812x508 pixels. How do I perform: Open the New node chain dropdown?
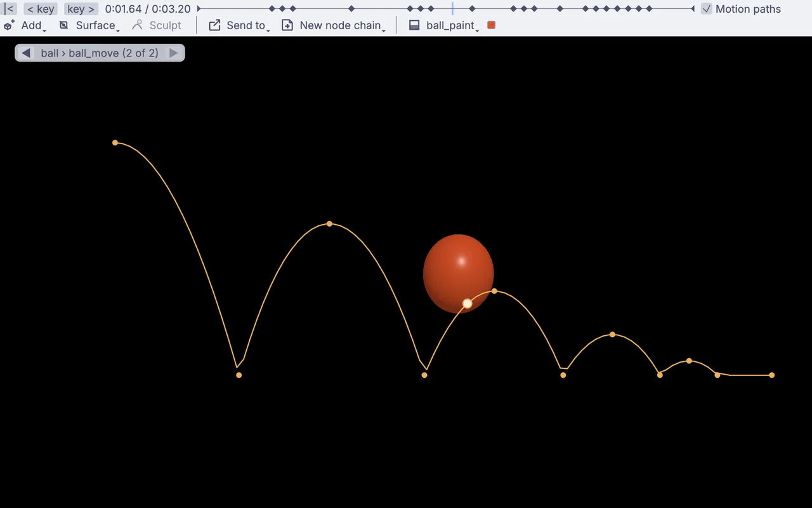point(334,25)
